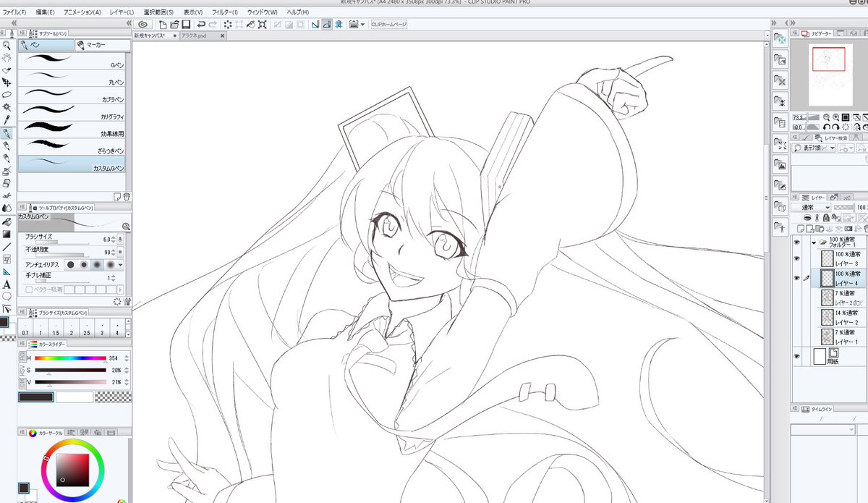Select the Auto select magic wand tool
This screenshot has height=503, width=868.
[7, 107]
